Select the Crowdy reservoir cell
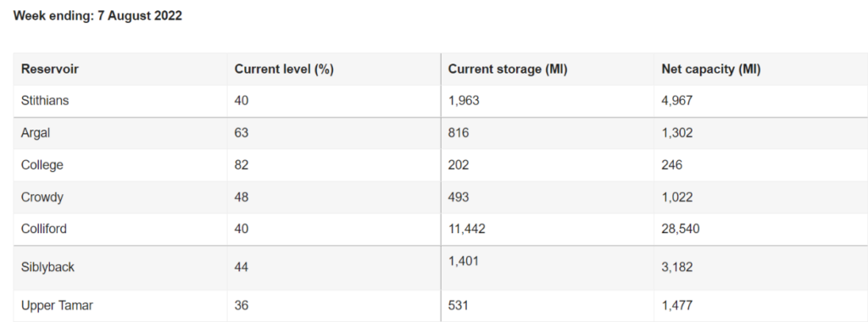 click(x=42, y=197)
